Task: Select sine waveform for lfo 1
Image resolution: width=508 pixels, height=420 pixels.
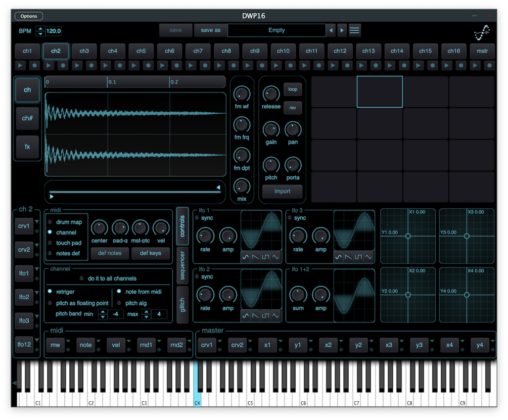Action: pos(246,257)
